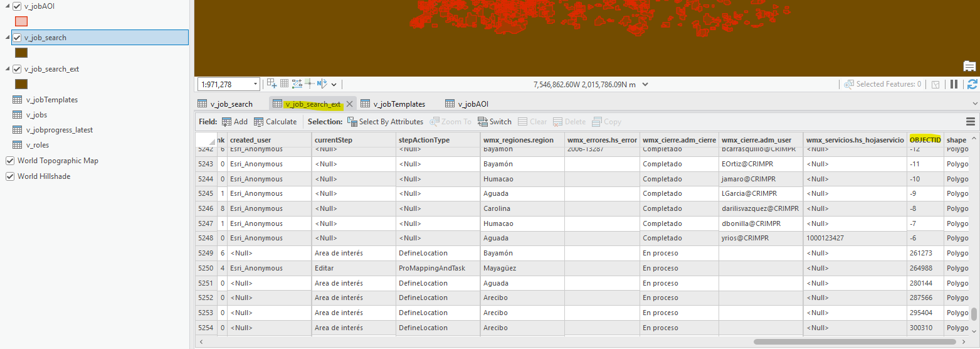Viewport: 980px width, 349px height.
Task: Click the Editar currentStep cell
Action: coord(354,268)
